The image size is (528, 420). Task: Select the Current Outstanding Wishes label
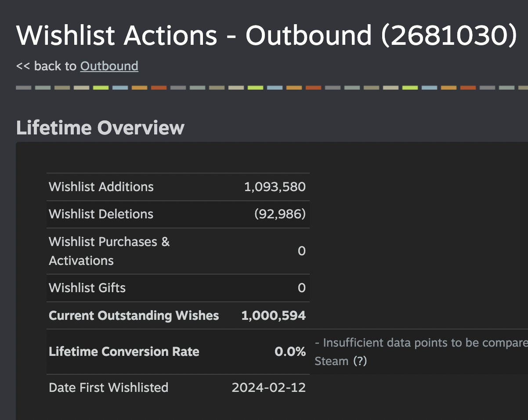[134, 315]
